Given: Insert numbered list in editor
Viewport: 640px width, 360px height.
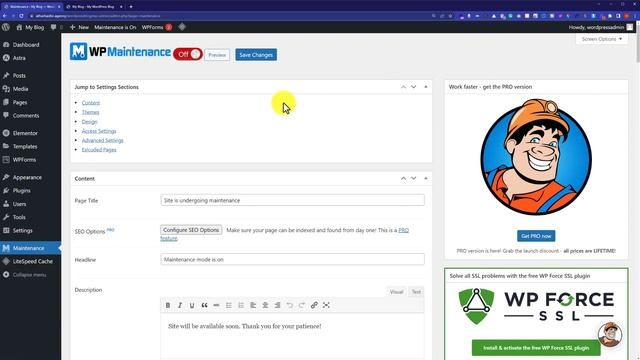Looking at the screenshot, I should (241, 305).
